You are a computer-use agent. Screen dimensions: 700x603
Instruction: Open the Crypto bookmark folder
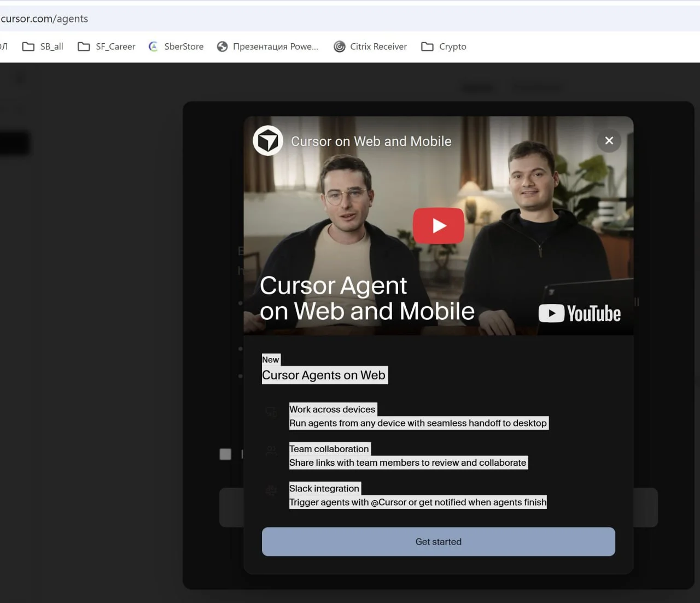(x=444, y=46)
